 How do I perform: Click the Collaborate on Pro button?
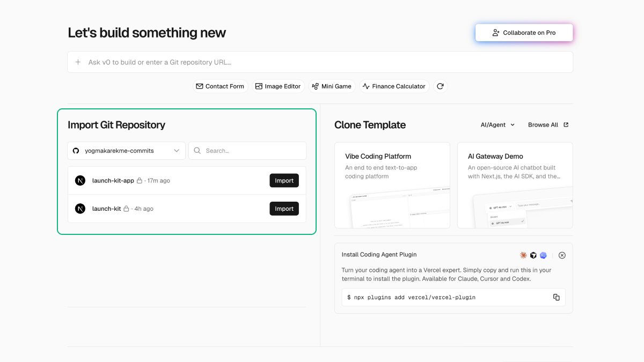click(524, 33)
